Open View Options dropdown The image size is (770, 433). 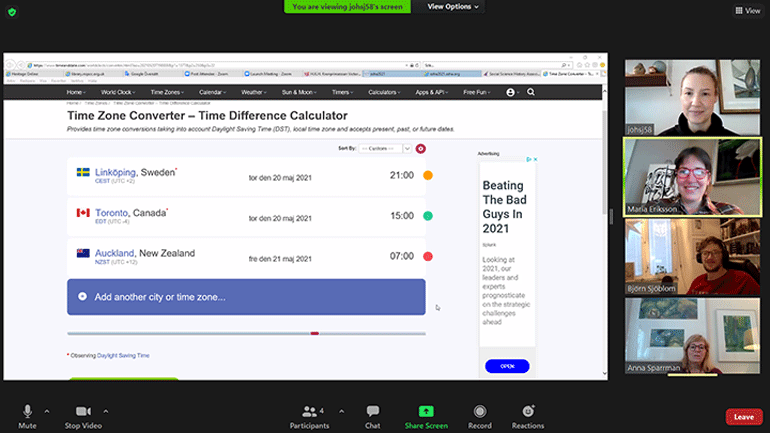point(452,7)
